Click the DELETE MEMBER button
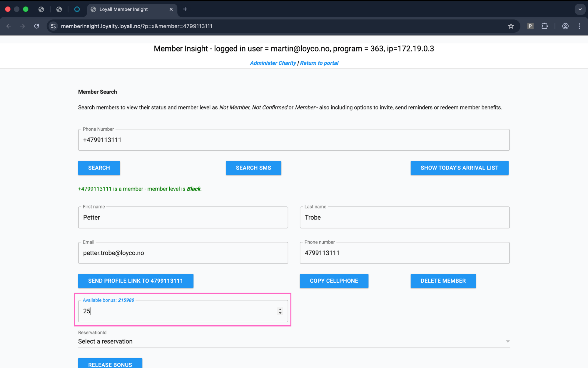The image size is (588, 368). (443, 281)
